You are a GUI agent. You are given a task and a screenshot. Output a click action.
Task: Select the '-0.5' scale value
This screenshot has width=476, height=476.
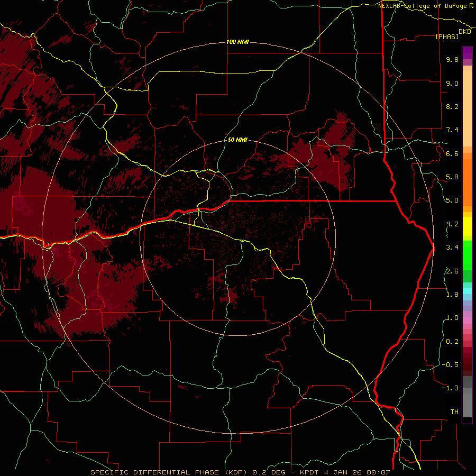click(450, 365)
